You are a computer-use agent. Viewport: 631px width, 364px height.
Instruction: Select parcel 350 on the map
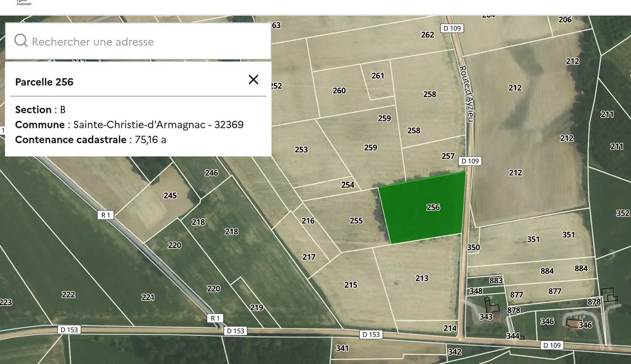pos(473,248)
